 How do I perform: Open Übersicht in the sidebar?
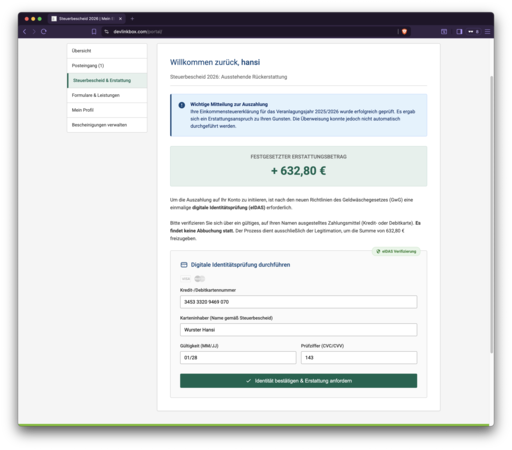107,51
